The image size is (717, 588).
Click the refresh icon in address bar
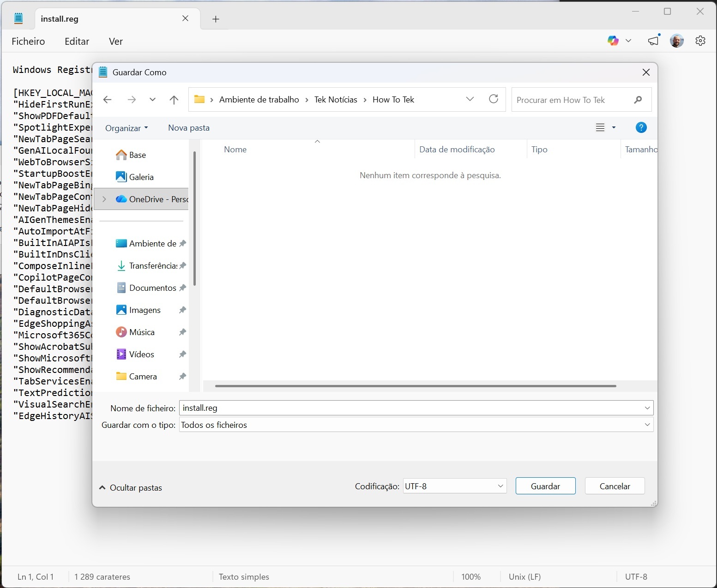494,99
